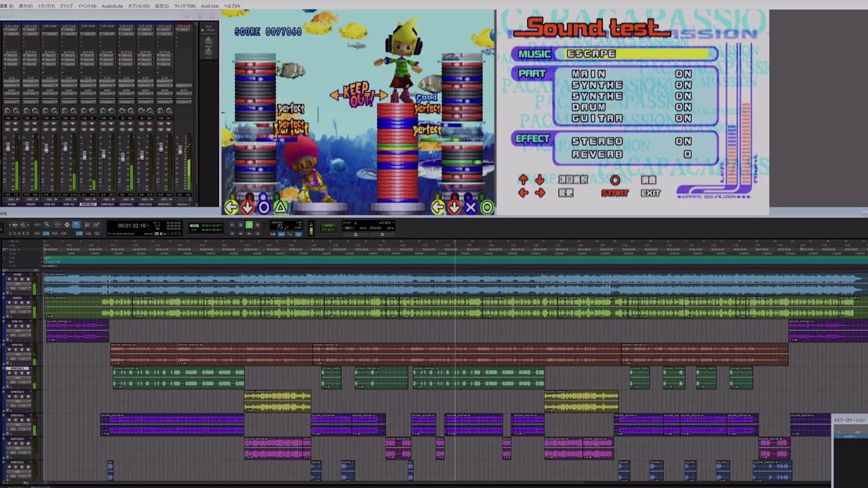Screen dimensions: 868x488
Task: Click the first ESCAPE_GUITAR clip on GUITAR1 track
Action: 172,425
